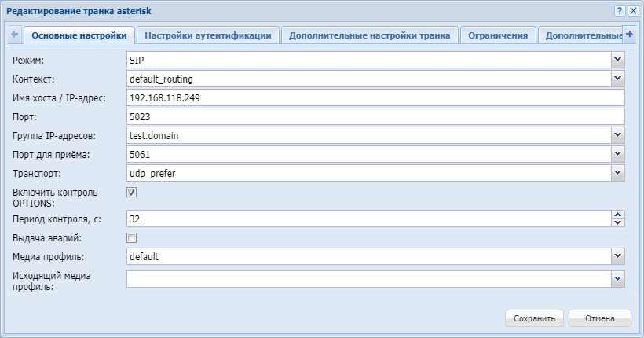
Task: Open the Режим dropdown list
Action: (x=617, y=60)
